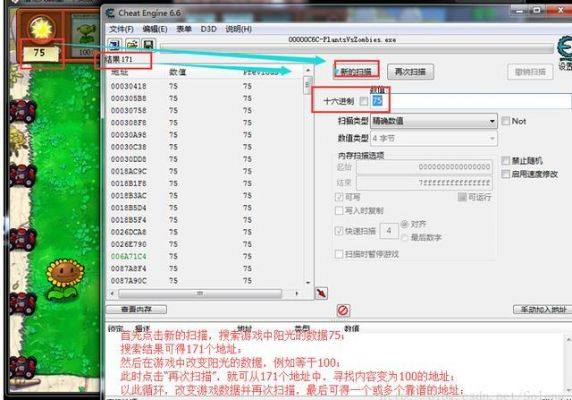Toggle the Not checkbox
The width and height of the screenshot is (572, 400).
point(506,121)
